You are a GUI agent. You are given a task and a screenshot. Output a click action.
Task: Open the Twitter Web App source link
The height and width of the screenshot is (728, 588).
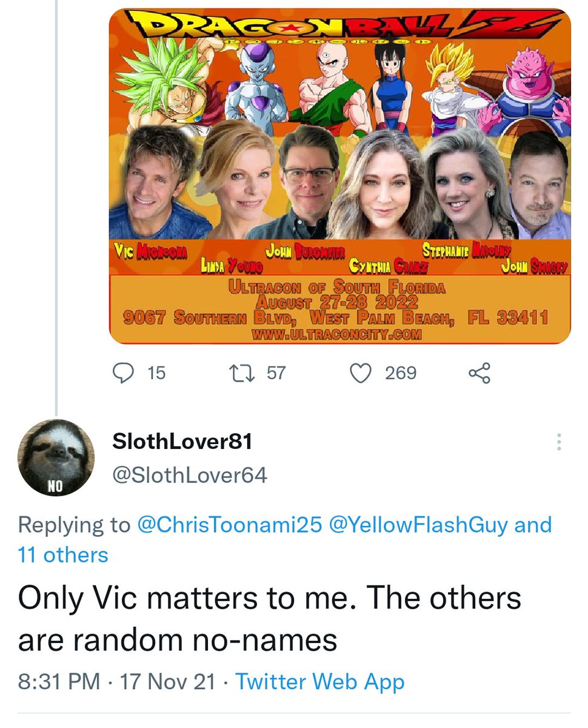319,682
